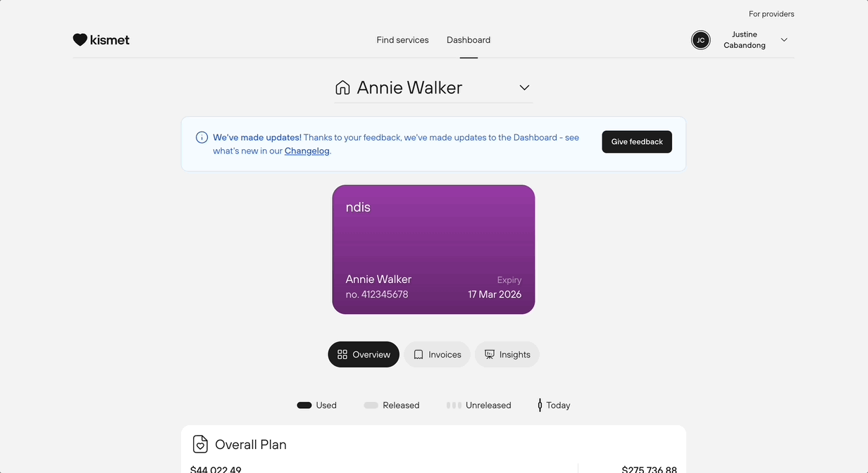This screenshot has height=473, width=868.
Task: Switch to the Overview tab
Action: [x=364, y=355]
